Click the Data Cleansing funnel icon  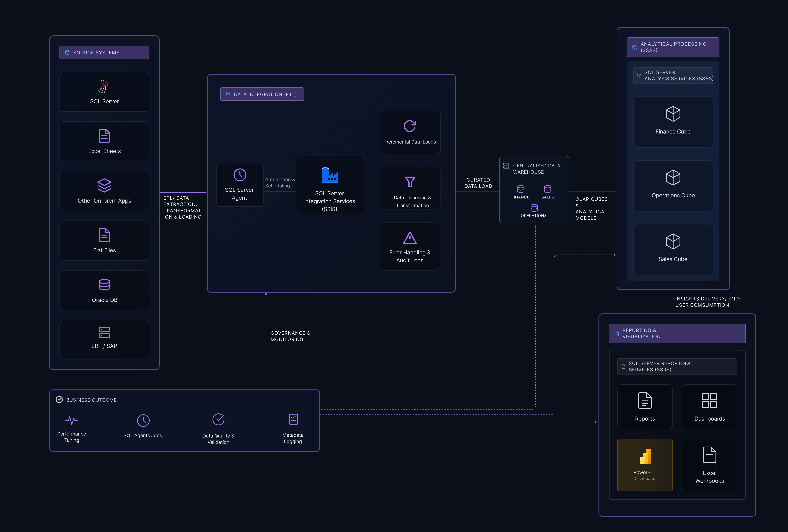point(410,182)
